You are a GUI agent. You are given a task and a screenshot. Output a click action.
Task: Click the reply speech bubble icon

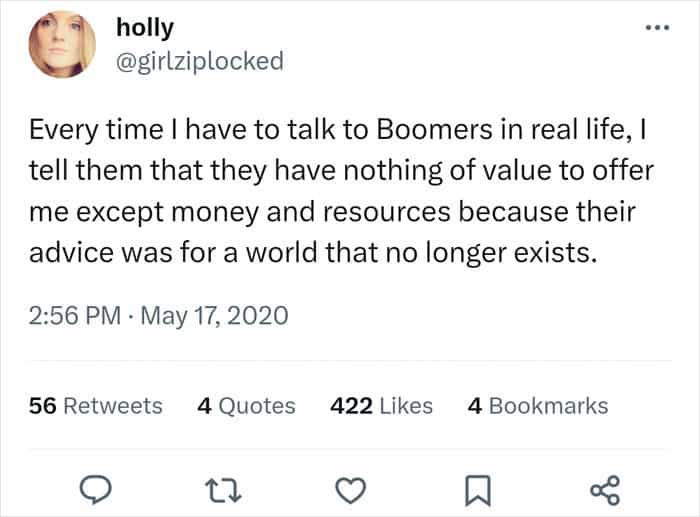click(x=93, y=490)
